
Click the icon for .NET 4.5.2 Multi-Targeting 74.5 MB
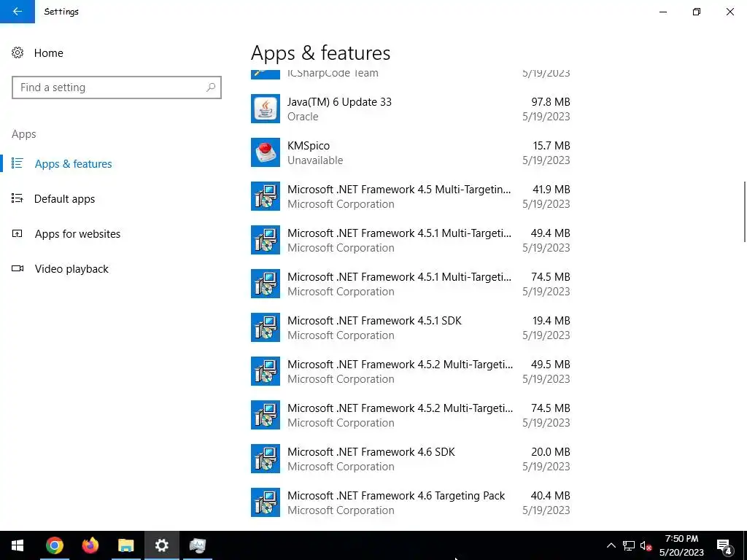[266, 415]
